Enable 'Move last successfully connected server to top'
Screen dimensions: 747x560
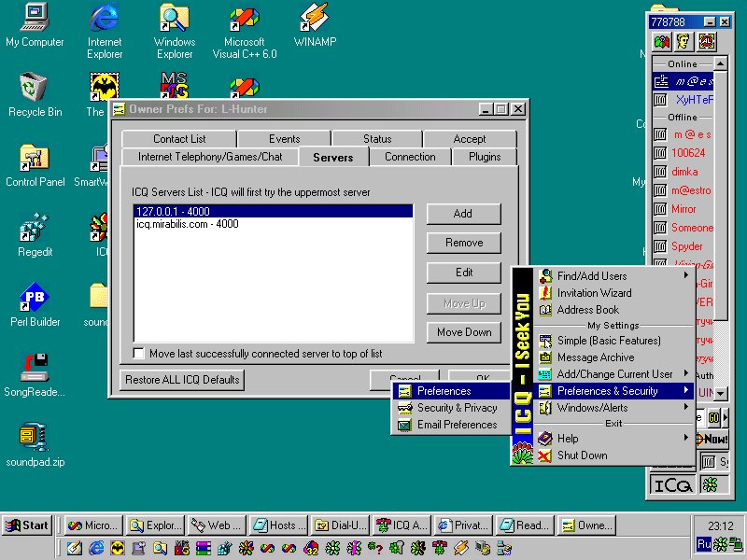(x=138, y=354)
